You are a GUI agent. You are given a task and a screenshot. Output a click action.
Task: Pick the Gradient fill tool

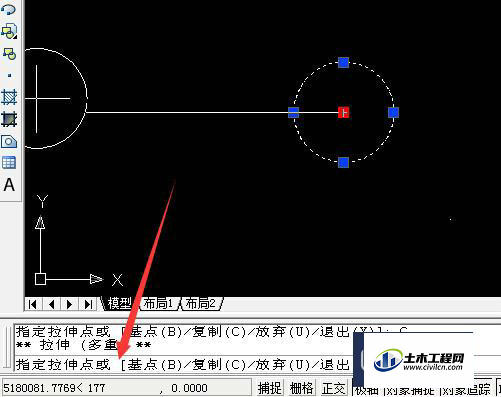pyautogui.click(x=9, y=119)
